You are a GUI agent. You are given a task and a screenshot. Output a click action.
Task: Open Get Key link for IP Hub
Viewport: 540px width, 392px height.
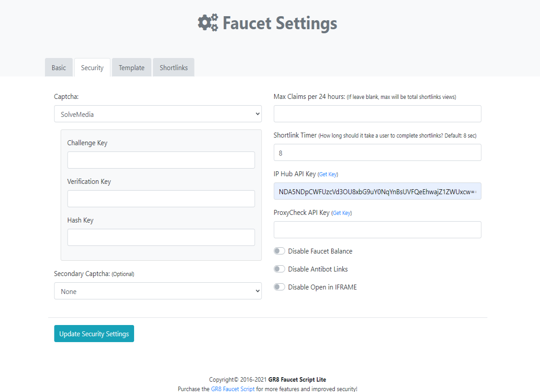pos(328,174)
